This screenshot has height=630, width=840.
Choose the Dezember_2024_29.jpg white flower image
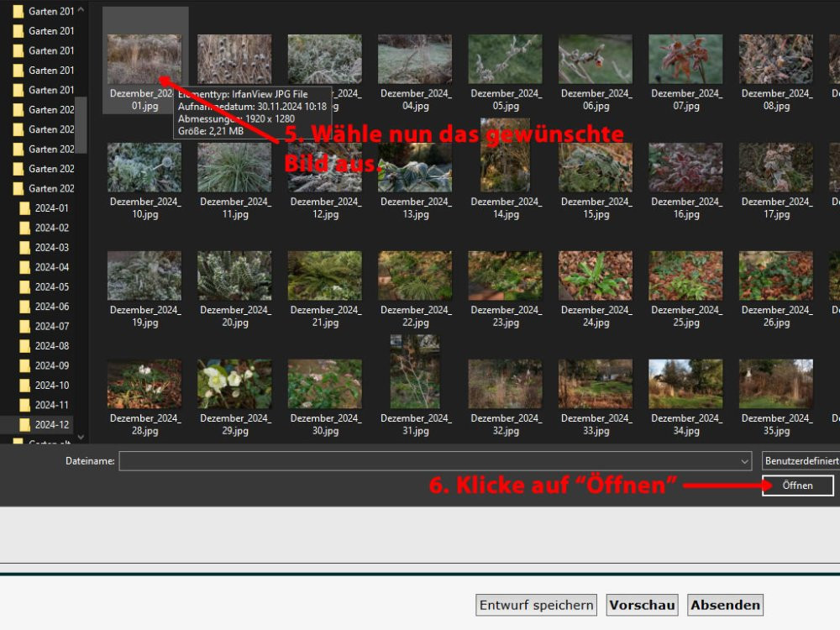pyautogui.click(x=234, y=384)
